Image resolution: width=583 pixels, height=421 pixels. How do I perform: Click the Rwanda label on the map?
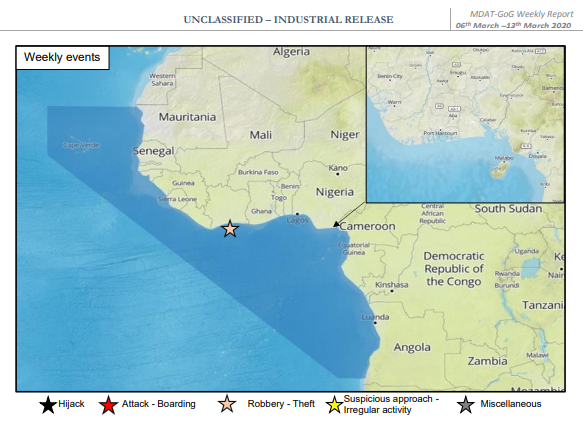(507, 273)
